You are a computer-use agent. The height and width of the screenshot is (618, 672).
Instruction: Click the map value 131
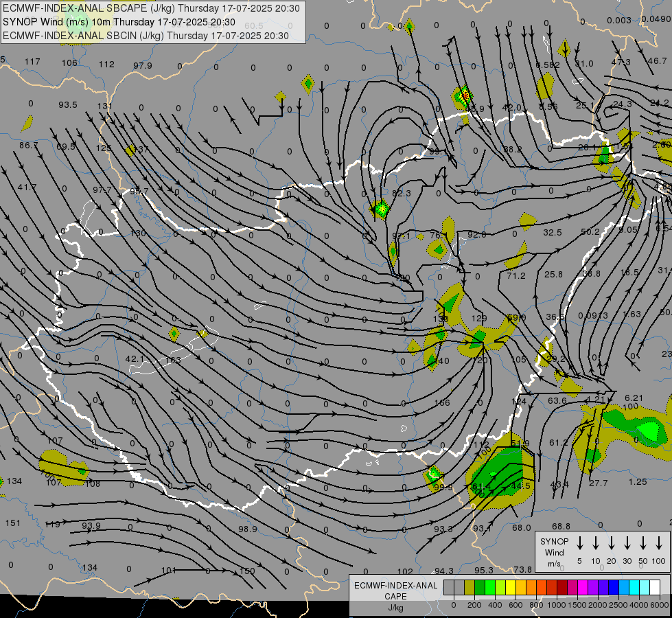pyautogui.click(x=104, y=106)
